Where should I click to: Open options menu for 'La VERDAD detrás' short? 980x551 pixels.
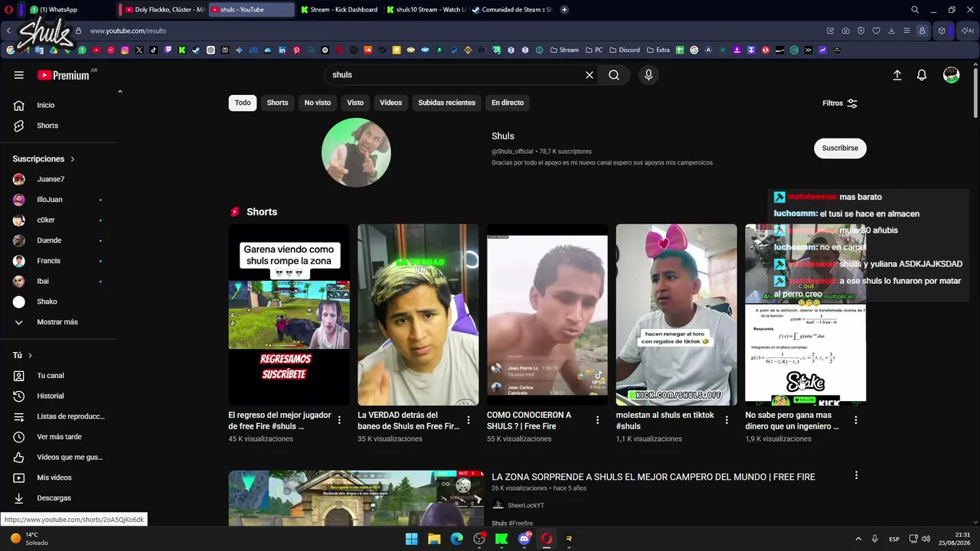click(x=469, y=420)
